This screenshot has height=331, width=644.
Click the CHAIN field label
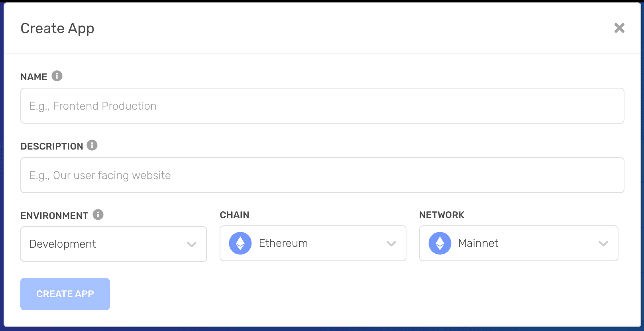click(x=234, y=215)
